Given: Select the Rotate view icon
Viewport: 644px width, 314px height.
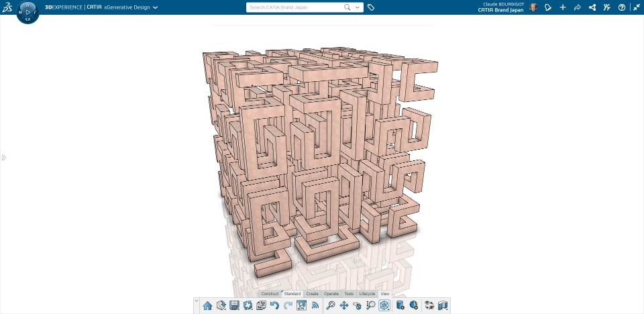Looking at the screenshot, I should [x=358, y=305].
